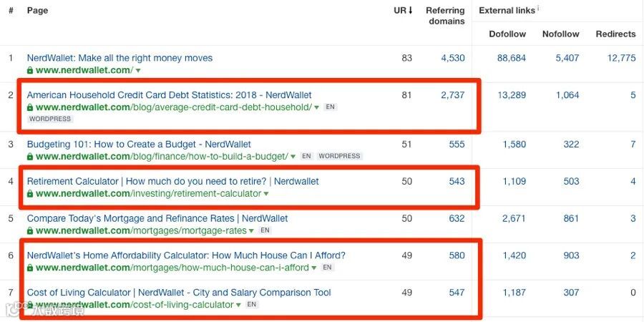
Task: Click the Dofollow column header
Action: point(507,34)
